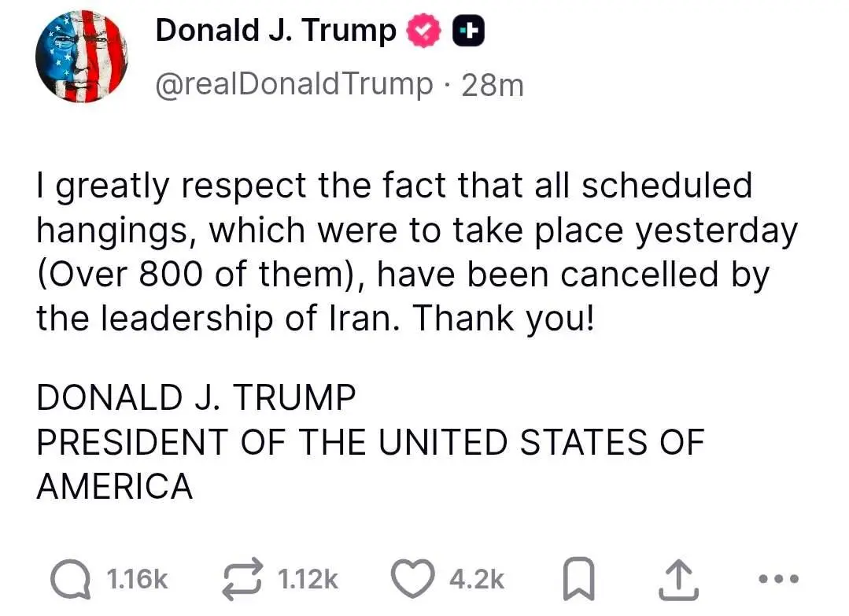Viewport: 849px width, 616px height.
Task: Click the @realDonaldTrump handle link
Action: pyautogui.click(x=294, y=84)
